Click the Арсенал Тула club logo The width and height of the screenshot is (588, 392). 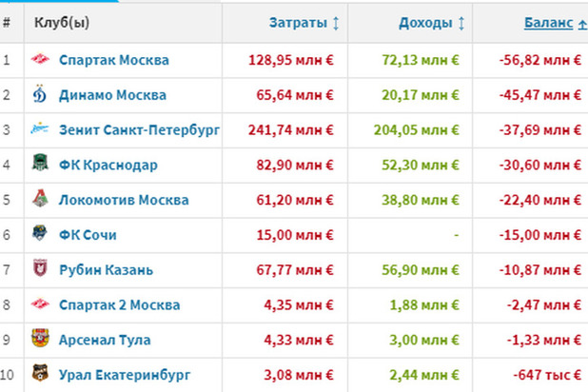(x=40, y=338)
